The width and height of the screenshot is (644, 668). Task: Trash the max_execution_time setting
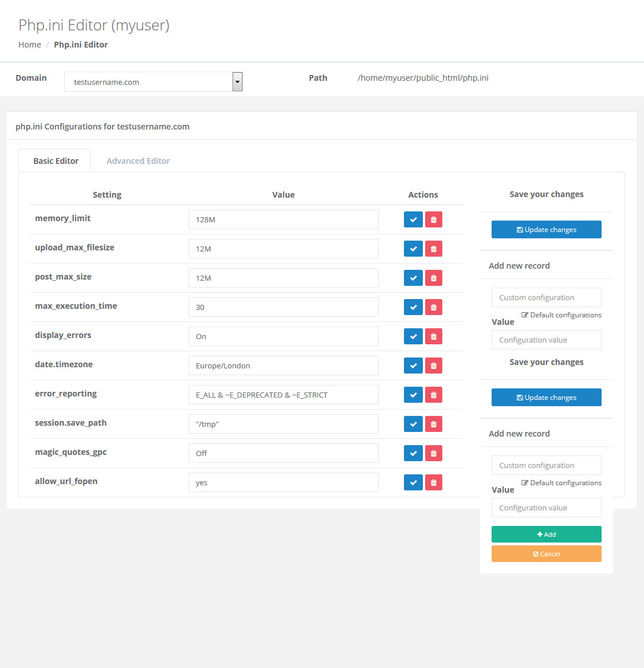pos(434,307)
